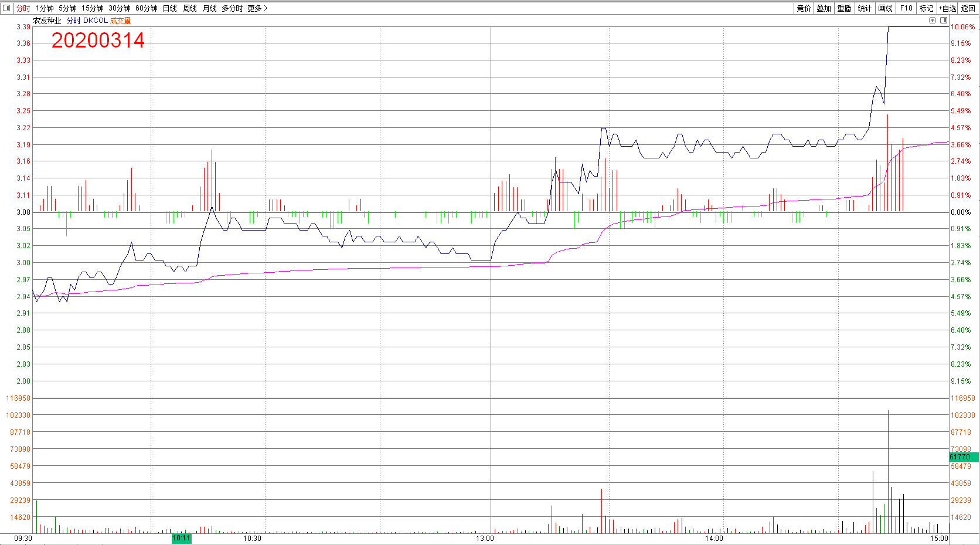Click the panel layout icon at top-left

click(x=6, y=8)
